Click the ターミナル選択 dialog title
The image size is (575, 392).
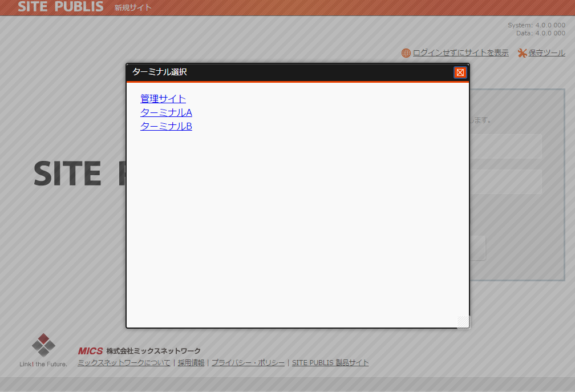[160, 72]
